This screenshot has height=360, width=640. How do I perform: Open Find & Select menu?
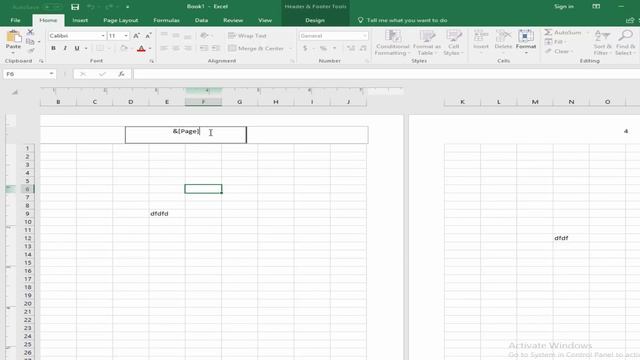(x=625, y=42)
